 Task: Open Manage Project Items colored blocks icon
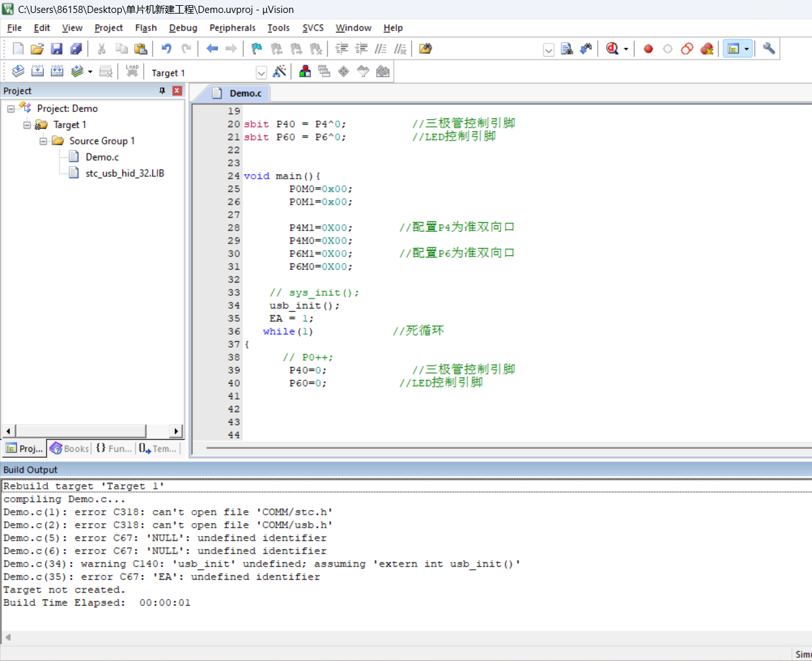tap(305, 71)
